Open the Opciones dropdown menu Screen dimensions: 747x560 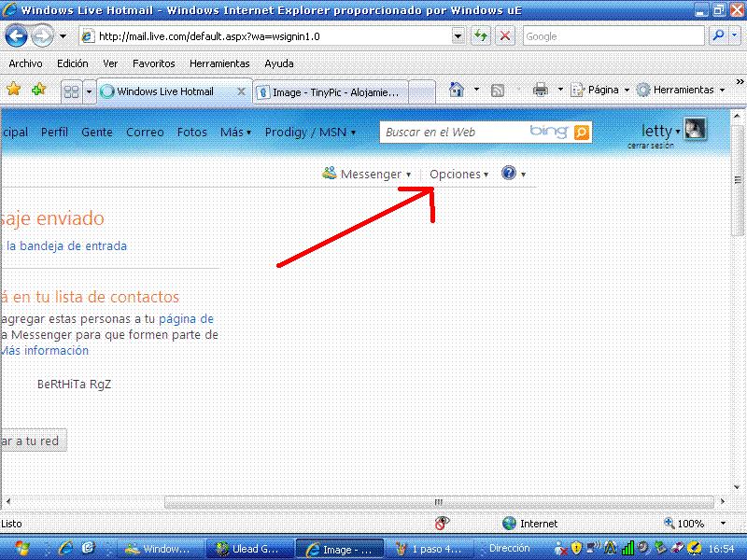pyautogui.click(x=458, y=175)
